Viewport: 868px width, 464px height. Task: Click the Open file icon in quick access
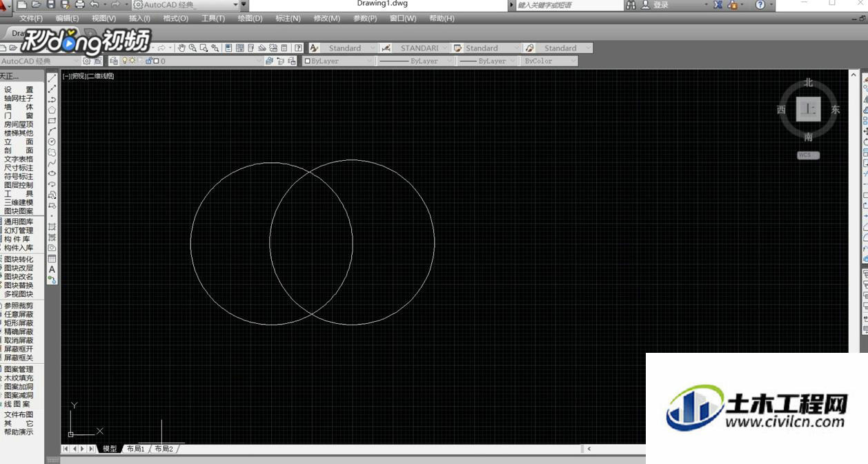(36, 5)
